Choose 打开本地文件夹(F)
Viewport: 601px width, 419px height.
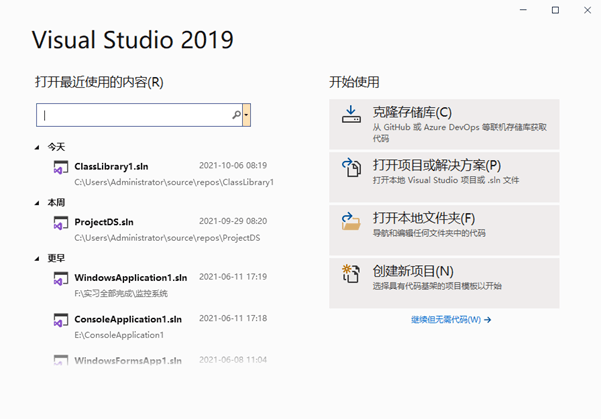pyautogui.click(x=444, y=230)
